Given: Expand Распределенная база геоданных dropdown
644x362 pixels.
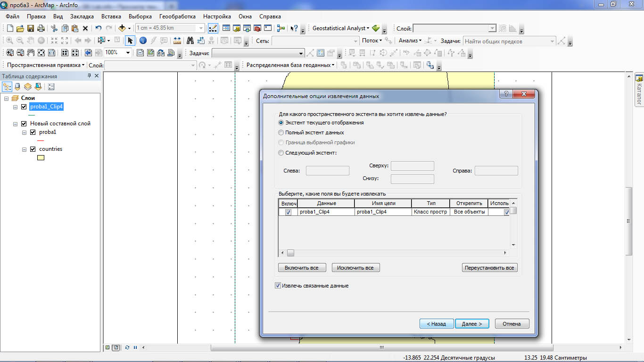Looking at the screenshot, I should point(290,65).
